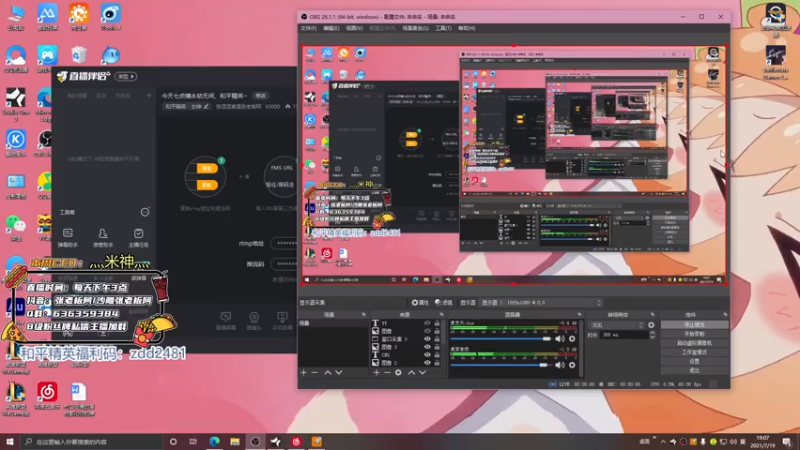The image size is (800, 450).
Task: Remove scene with minus icon in Scenes
Action: click(x=315, y=373)
